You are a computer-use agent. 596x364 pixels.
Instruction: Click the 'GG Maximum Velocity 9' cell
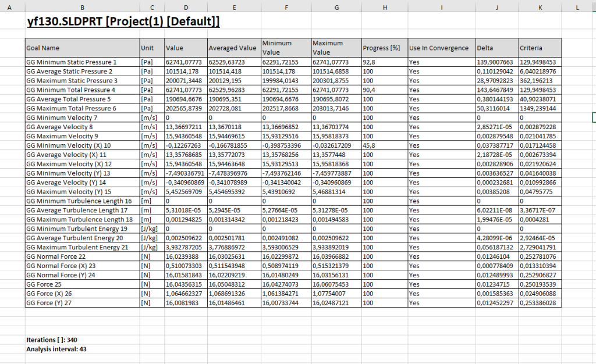point(83,136)
